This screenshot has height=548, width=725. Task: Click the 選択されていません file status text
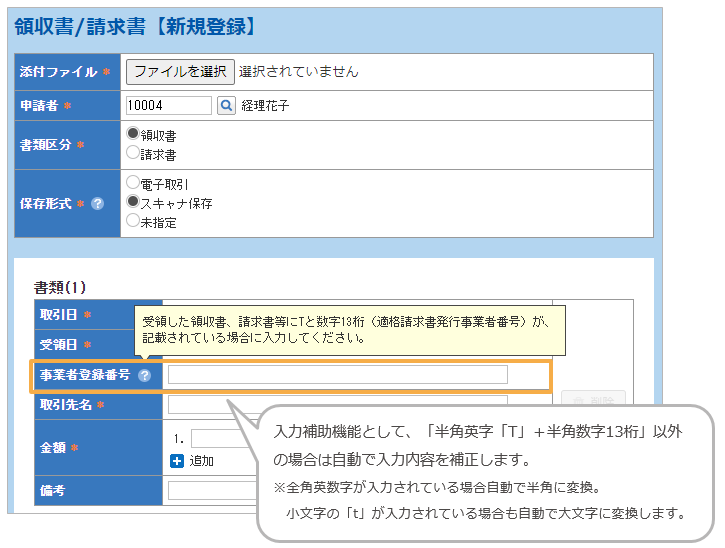point(298,71)
